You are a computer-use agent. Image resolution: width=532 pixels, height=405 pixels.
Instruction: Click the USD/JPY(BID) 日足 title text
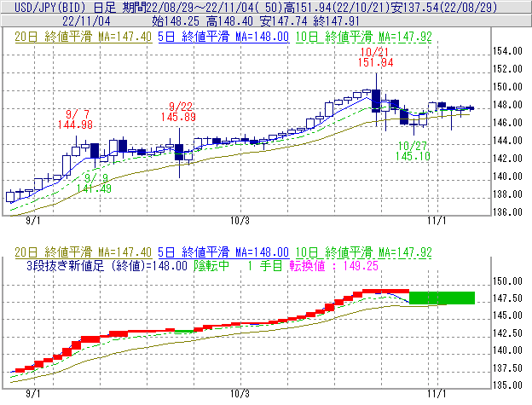65,7
